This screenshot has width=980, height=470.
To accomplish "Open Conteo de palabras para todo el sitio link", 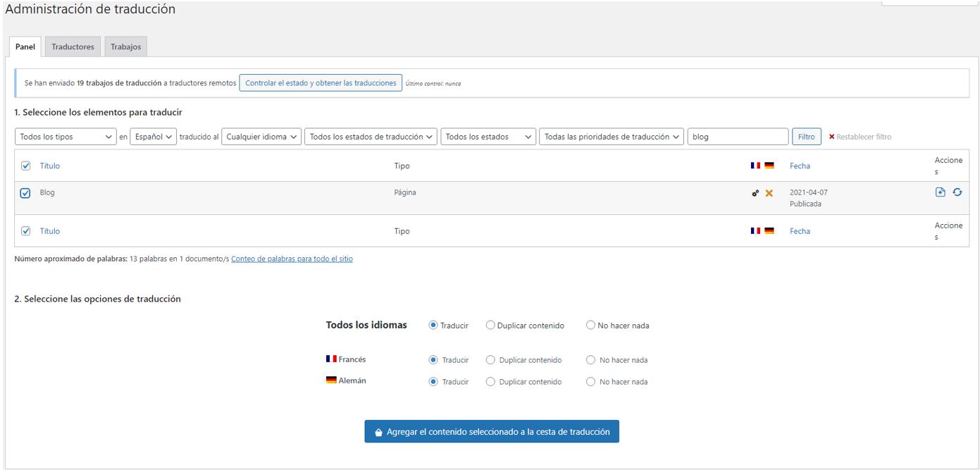I will coord(292,259).
